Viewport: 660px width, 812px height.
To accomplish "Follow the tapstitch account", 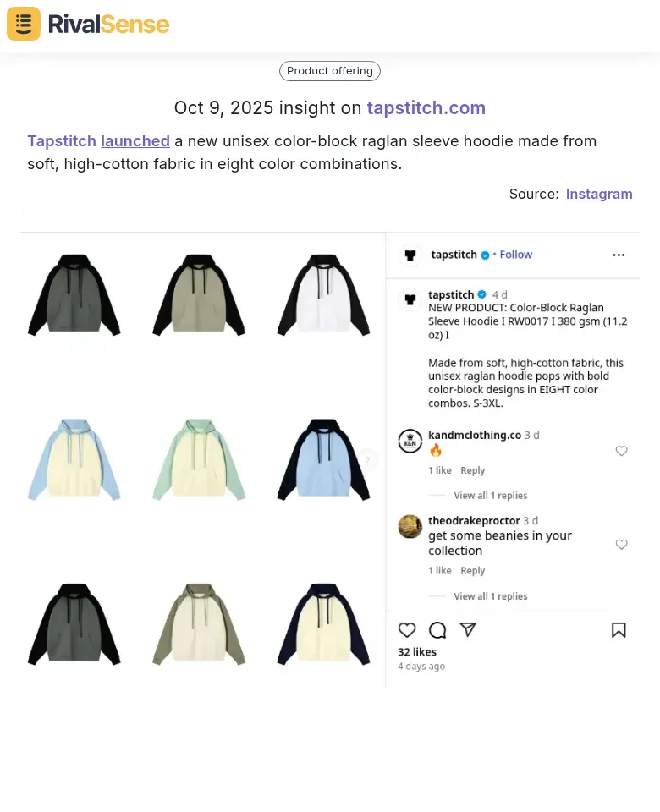I will pos(515,255).
